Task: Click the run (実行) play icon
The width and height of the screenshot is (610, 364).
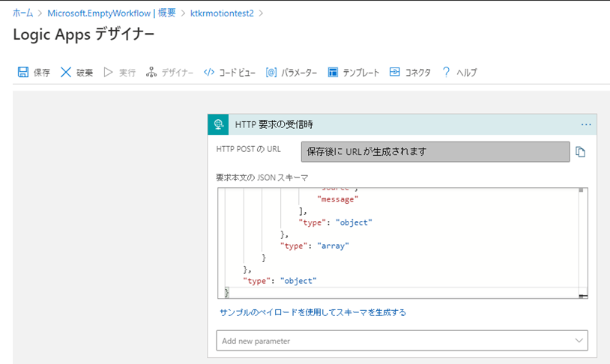Action: point(108,73)
